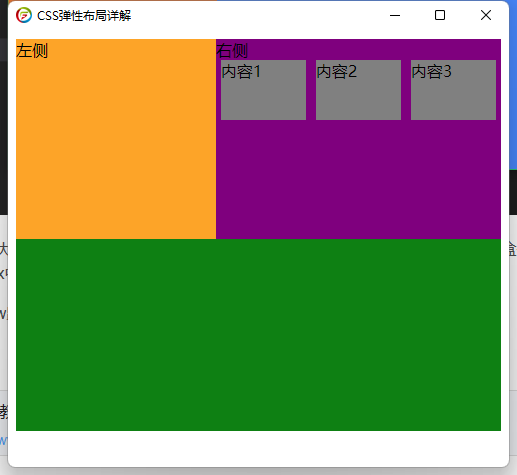517x475 pixels.
Task: Select the 右侧 text label
Action: [232, 51]
